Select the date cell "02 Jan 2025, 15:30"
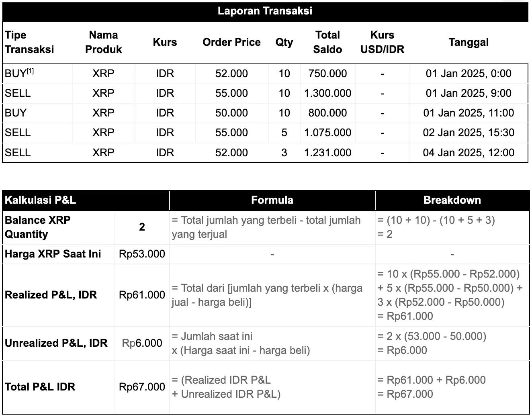Image resolution: width=532 pixels, height=417 pixels. coord(469,133)
